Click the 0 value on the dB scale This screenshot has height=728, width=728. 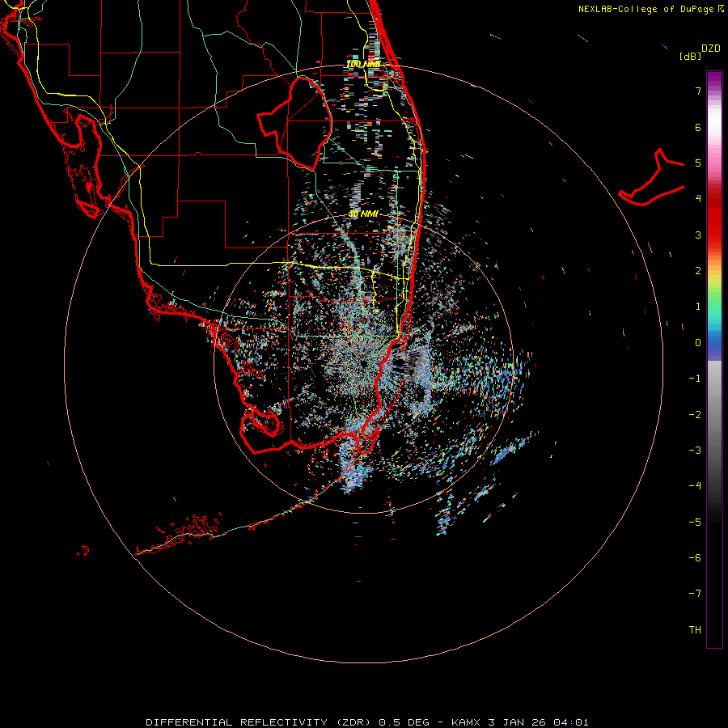pyautogui.click(x=698, y=343)
